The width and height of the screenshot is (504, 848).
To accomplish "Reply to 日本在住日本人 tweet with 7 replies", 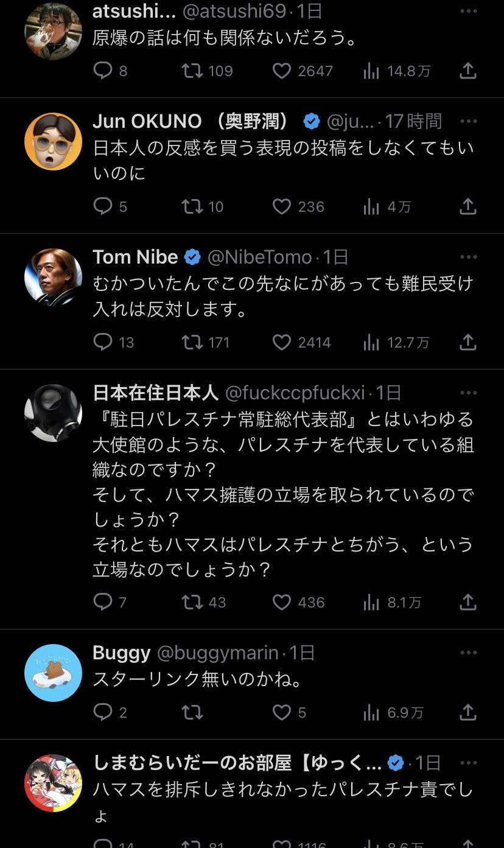I will 110,602.
